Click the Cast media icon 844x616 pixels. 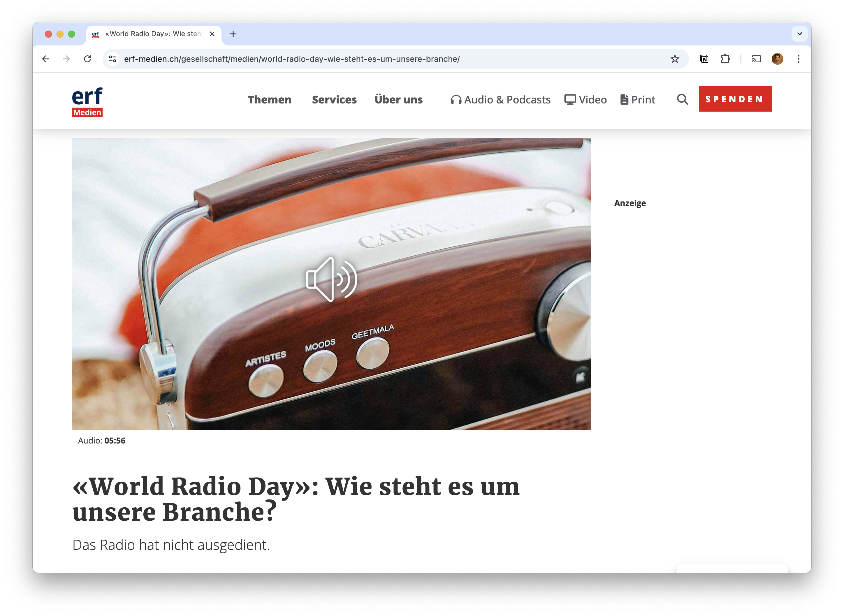pyautogui.click(x=756, y=59)
